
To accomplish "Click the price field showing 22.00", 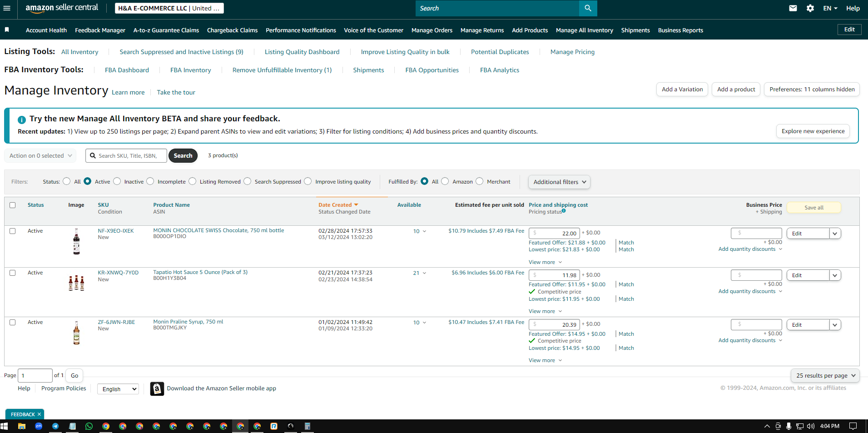I will coord(554,234).
